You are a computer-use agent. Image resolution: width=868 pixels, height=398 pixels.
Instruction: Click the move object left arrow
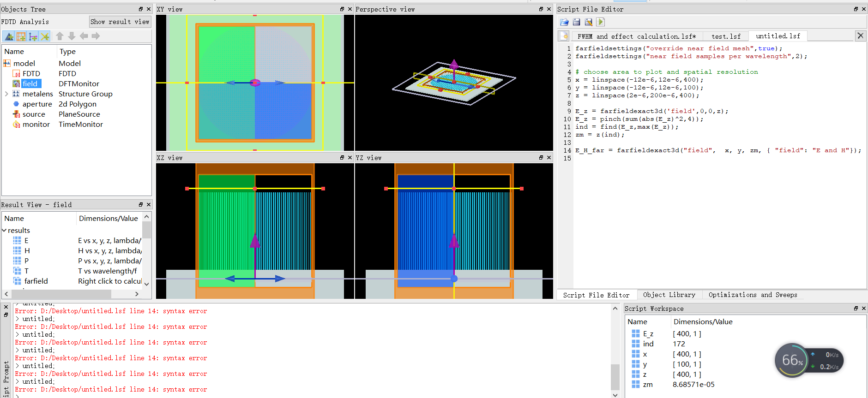[84, 36]
